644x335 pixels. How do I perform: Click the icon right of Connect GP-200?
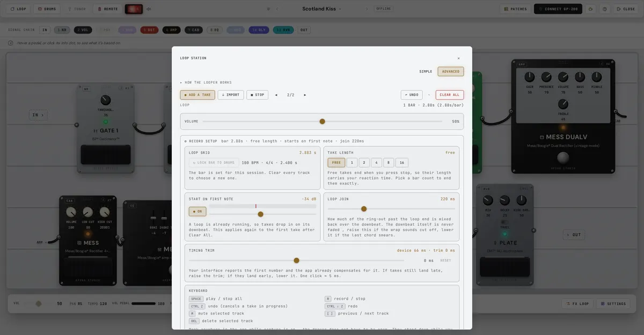click(x=591, y=9)
